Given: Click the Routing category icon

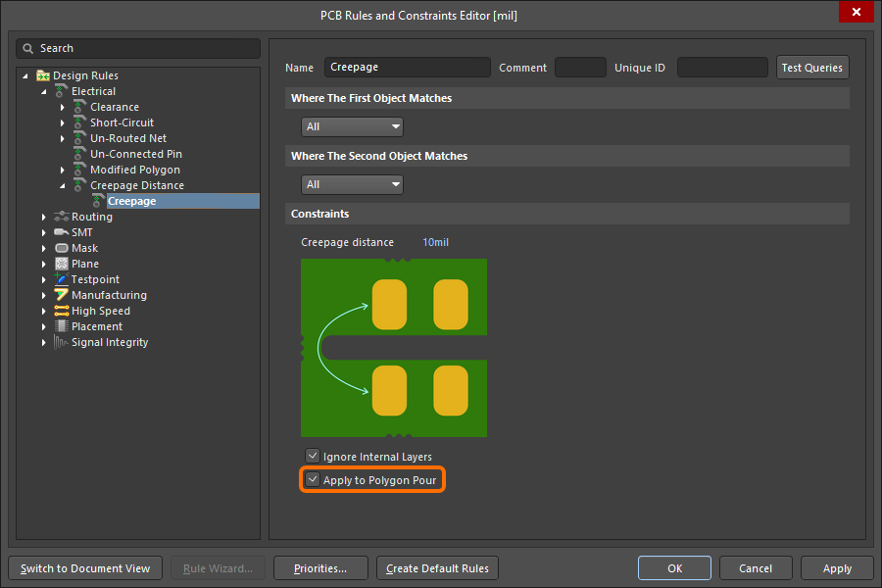Looking at the screenshot, I should 62,217.
